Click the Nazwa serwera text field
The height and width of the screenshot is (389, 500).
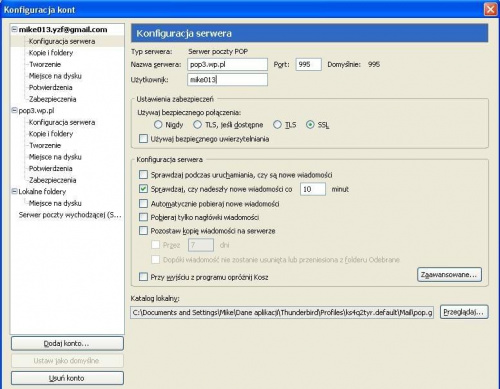coord(227,64)
